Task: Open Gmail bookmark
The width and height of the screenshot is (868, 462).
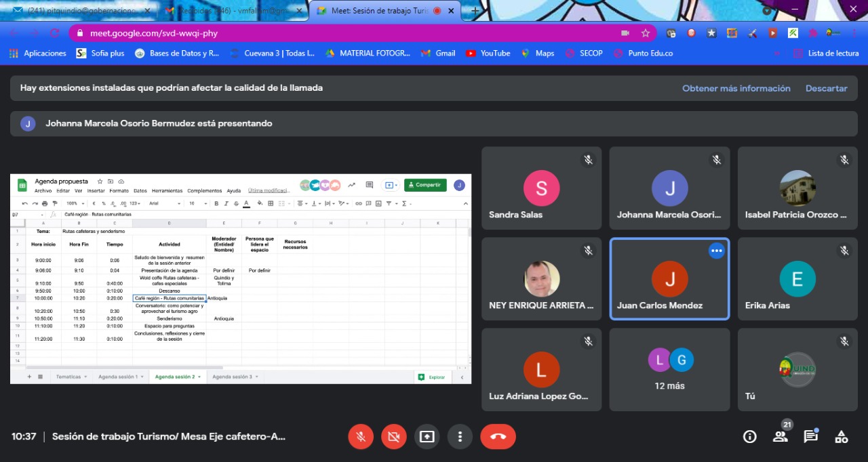Action: coord(438,53)
